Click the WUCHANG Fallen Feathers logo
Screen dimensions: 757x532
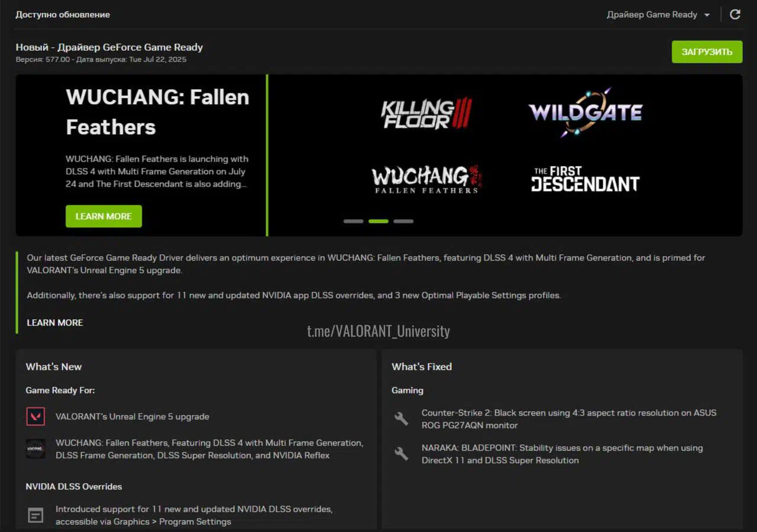click(426, 179)
